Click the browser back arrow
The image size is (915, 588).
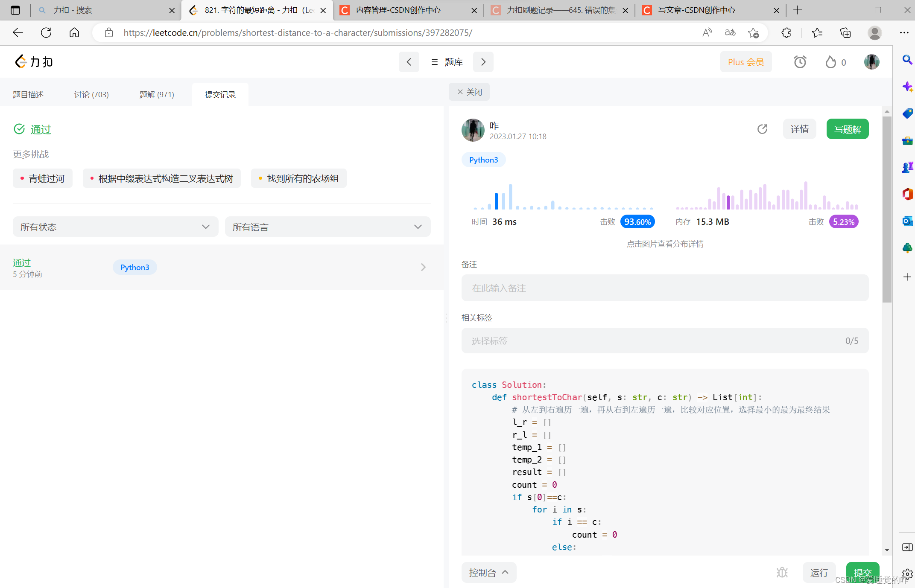tap(18, 32)
